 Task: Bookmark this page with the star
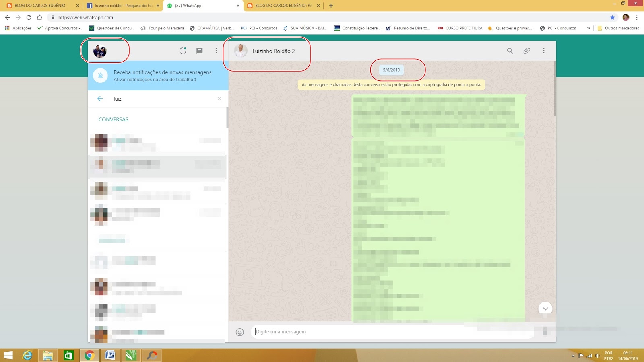[x=612, y=17]
